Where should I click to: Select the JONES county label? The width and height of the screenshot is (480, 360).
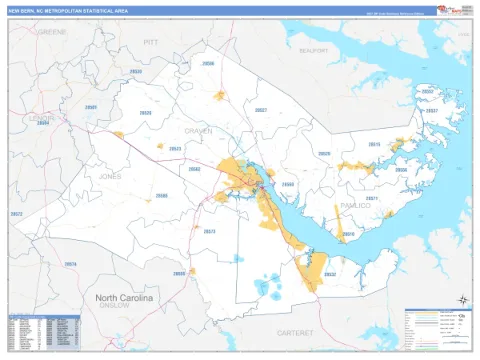110,176
